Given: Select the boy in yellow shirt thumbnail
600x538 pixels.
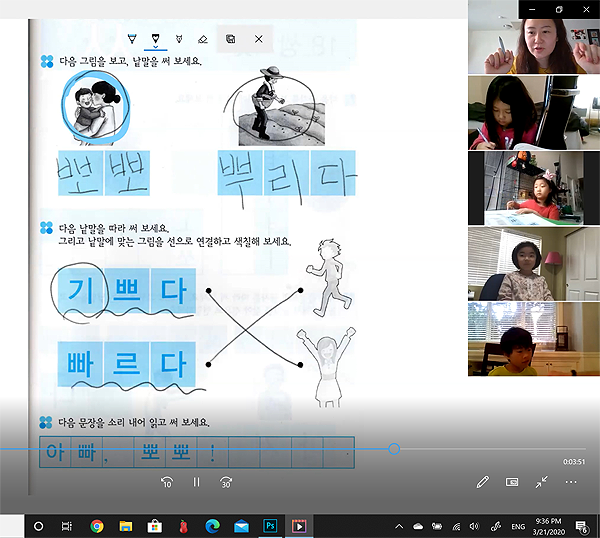Looking at the screenshot, I should [534, 339].
